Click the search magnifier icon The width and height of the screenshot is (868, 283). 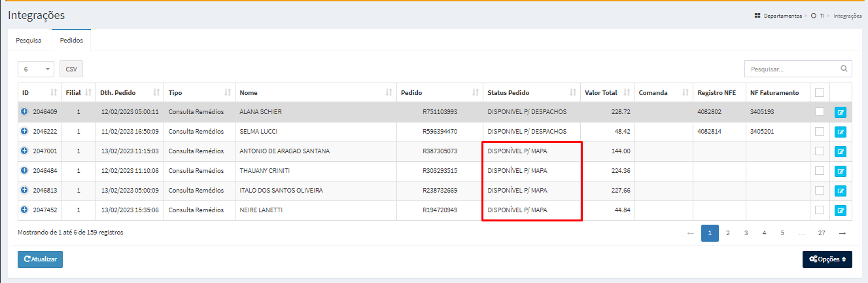[x=844, y=68]
